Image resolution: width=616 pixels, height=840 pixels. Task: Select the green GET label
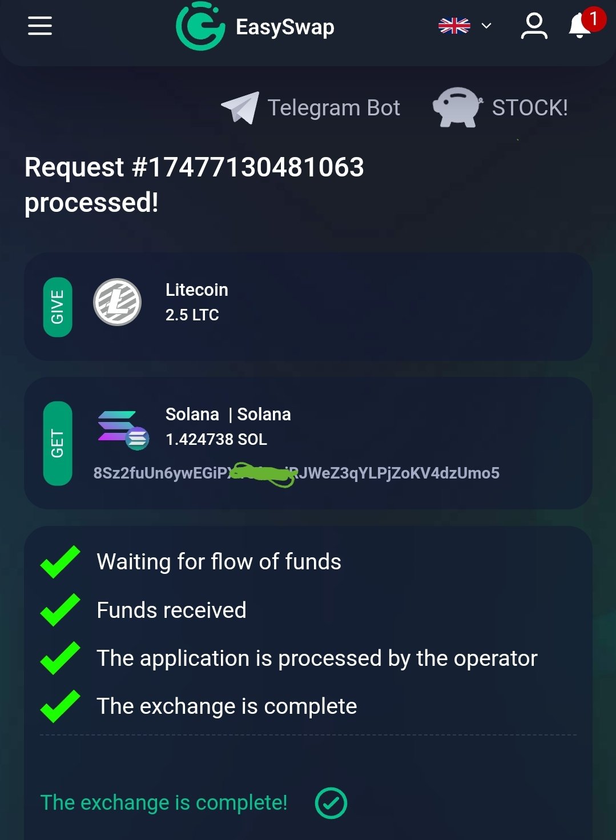coord(58,444)
